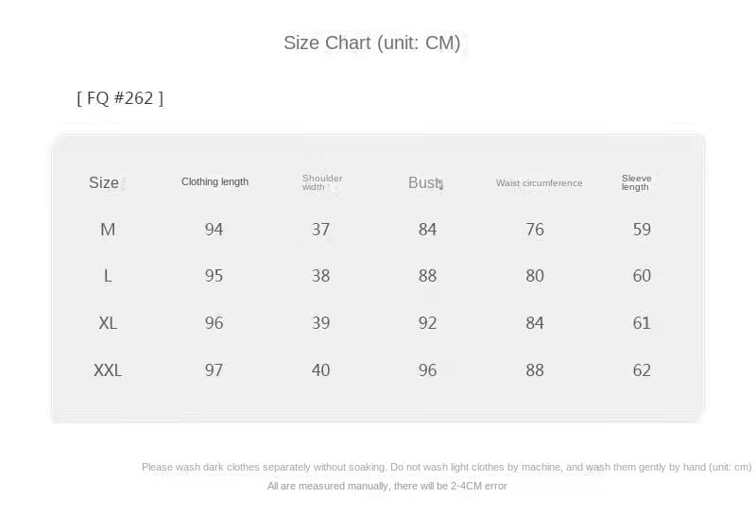Select the M size row label
The height and width of the screenshot is (532, 756).
point(108,229)
